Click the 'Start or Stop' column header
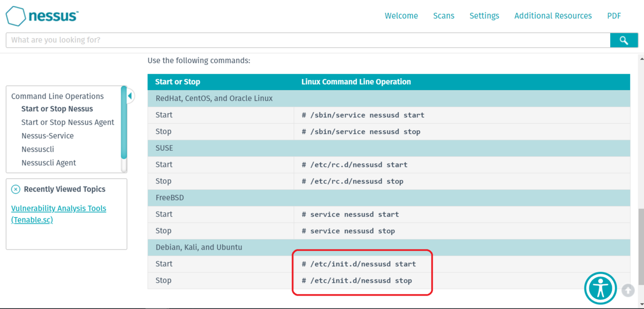 point(178,82)
